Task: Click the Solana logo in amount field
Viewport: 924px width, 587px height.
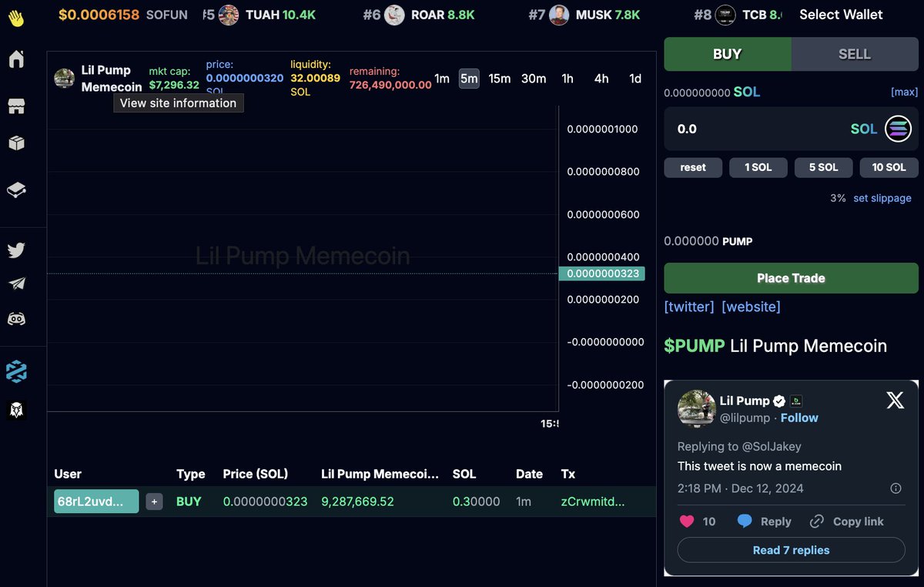Action: click(x=897, y=129)
